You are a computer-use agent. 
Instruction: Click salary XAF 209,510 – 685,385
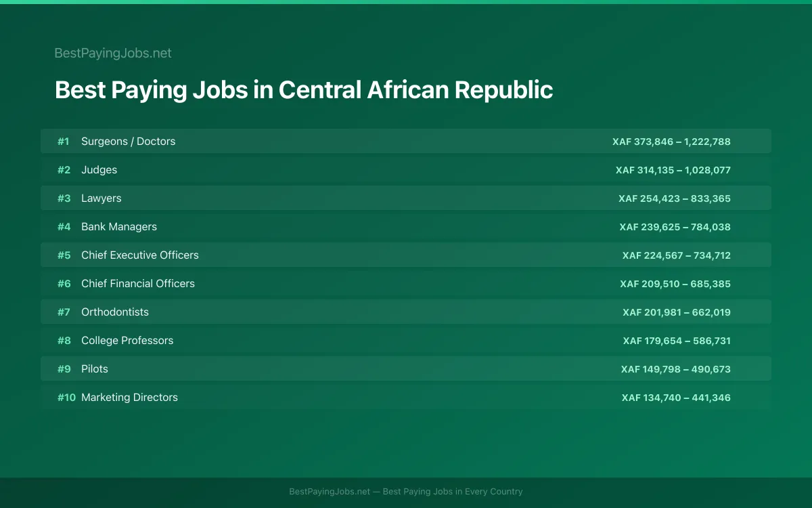[675, 284]
